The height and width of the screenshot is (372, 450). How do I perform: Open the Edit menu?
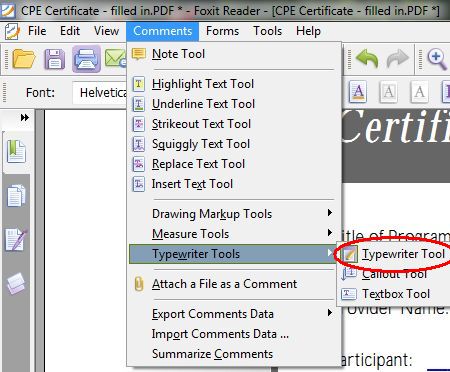tap(70, 31)
